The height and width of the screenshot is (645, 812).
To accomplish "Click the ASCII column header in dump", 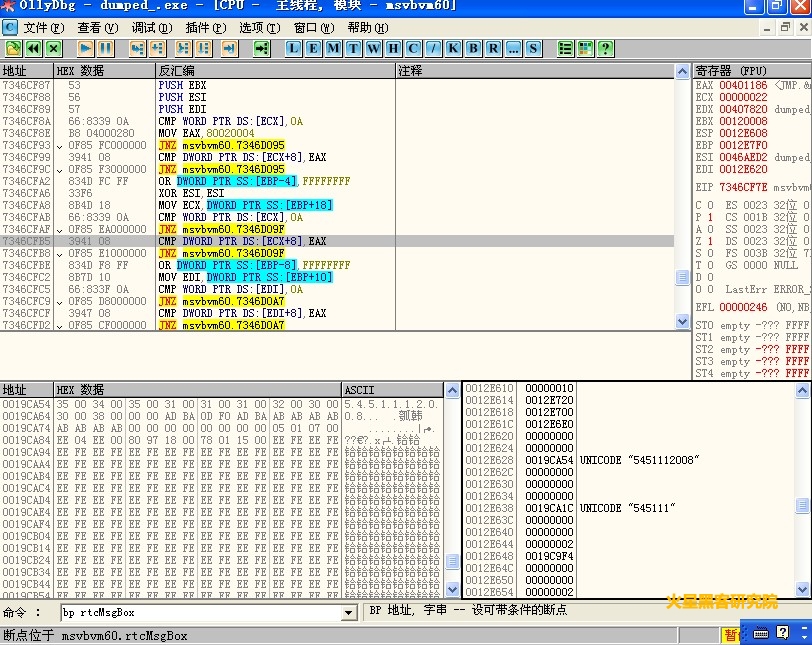I will [x=359, y=389].
